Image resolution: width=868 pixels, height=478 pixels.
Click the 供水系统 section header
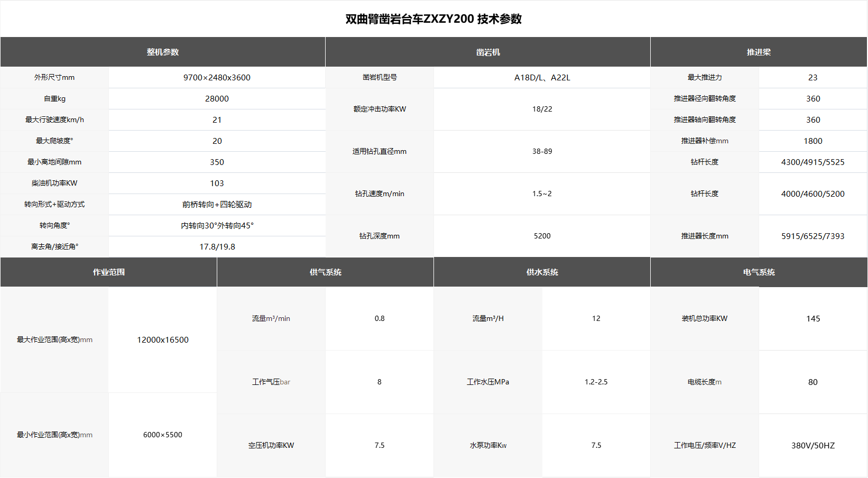tap(542, 272)
